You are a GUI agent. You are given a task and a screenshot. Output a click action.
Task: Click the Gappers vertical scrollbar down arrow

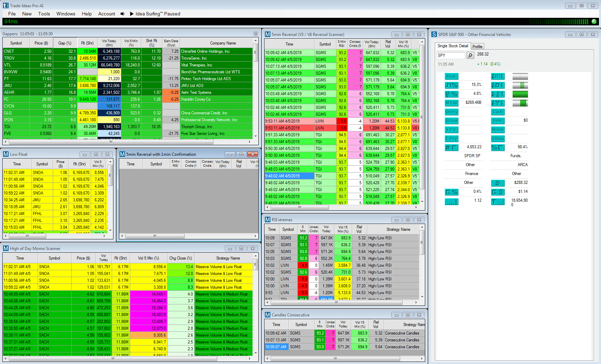[255, 136]
